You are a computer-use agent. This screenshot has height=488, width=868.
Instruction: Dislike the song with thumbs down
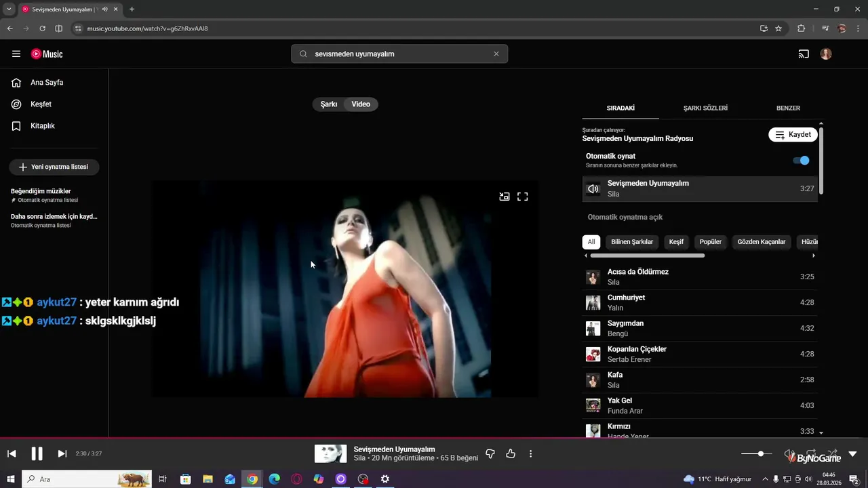[x=490, y=453]
